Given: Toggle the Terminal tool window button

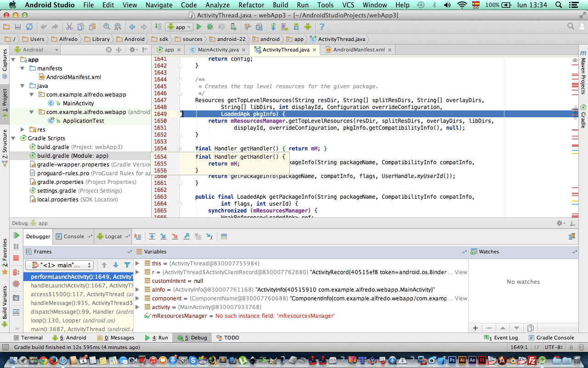Looking at the screenshot, I should tap(27, 338).
